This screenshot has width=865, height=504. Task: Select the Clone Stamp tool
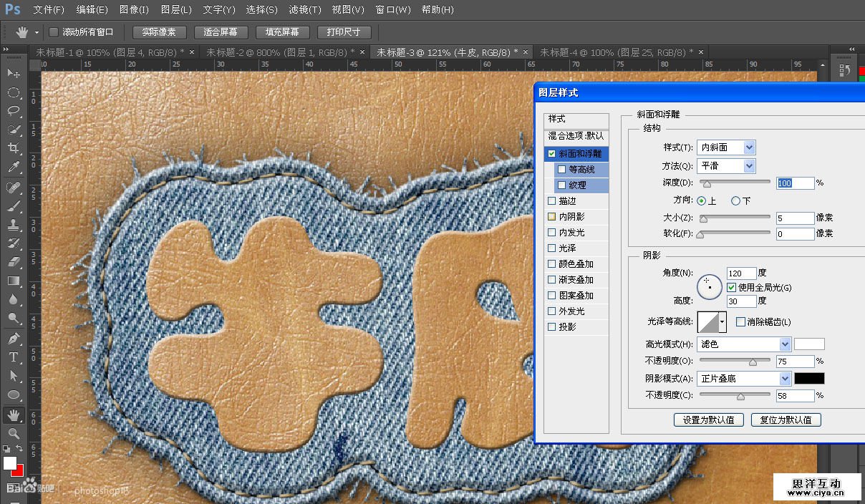tap(14, 224)
